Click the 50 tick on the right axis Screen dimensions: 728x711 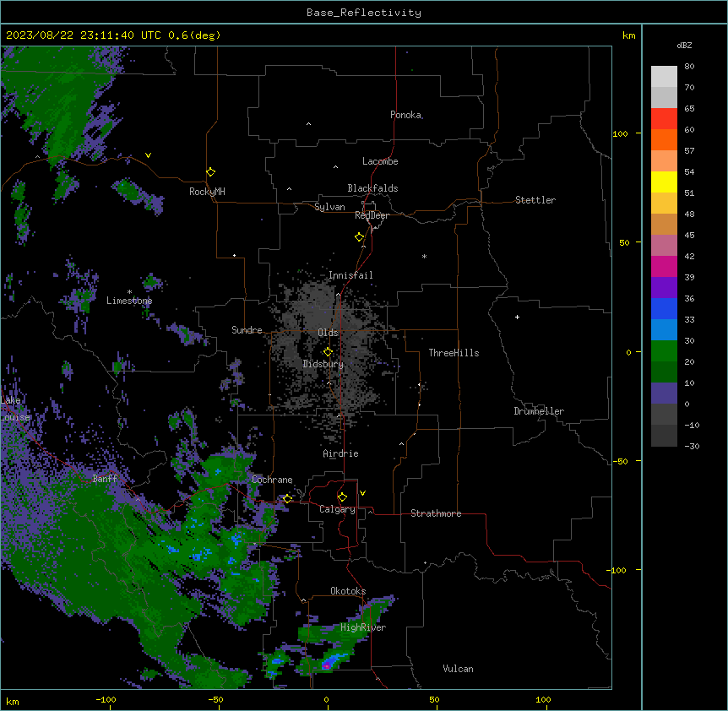[624, 242]
